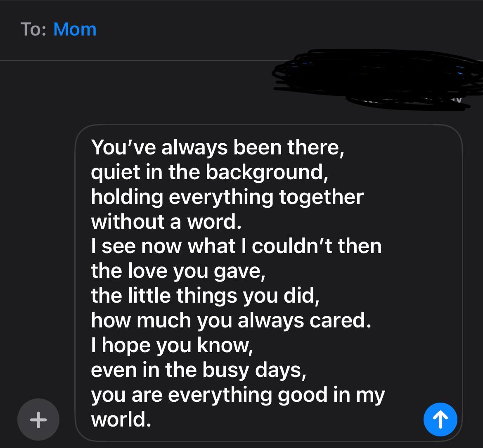This screenshot has height=448, width=483.
Task: Click on "the love you gave," line
Action: pyautogui.click(x=178, y=271)
